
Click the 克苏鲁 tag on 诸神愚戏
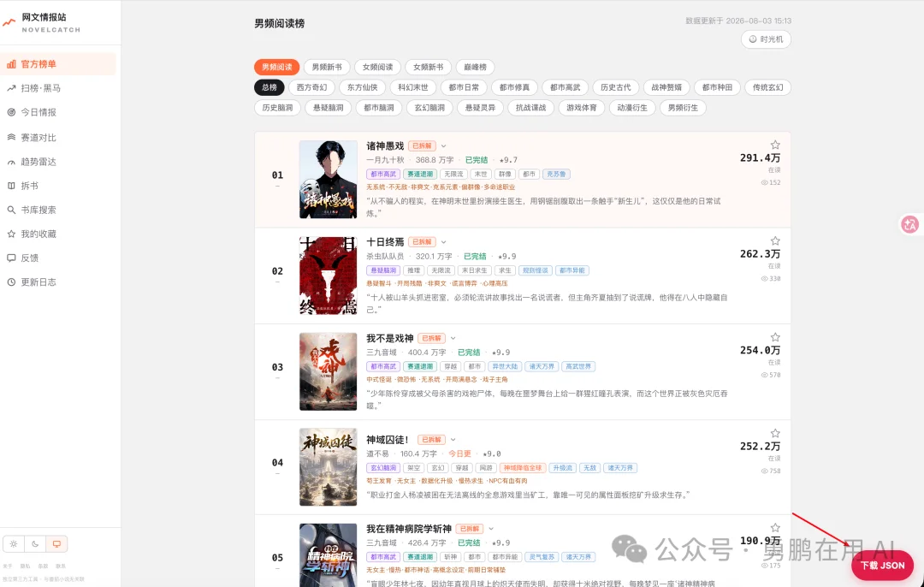pyautogui.click(x=556, y=175)
